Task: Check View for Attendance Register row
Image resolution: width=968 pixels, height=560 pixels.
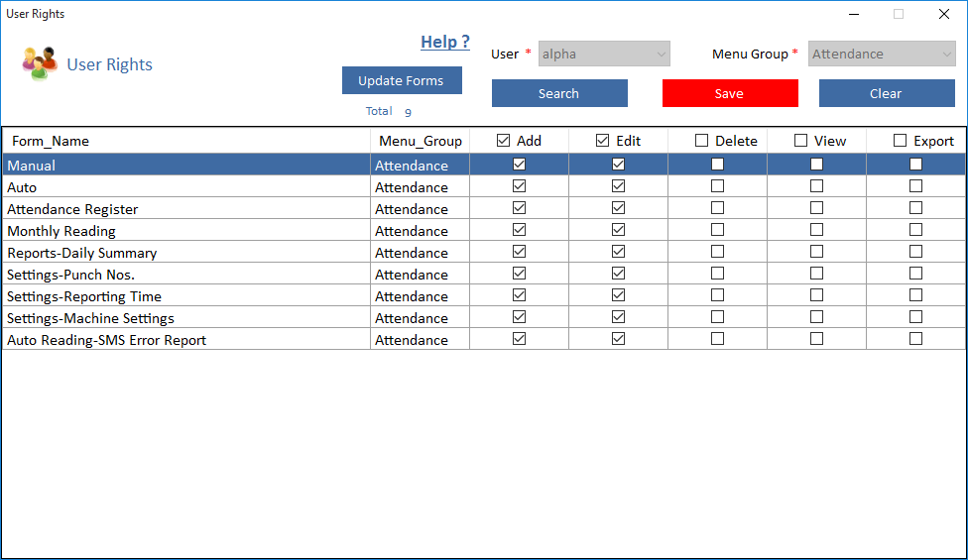Action: [816, 208]
